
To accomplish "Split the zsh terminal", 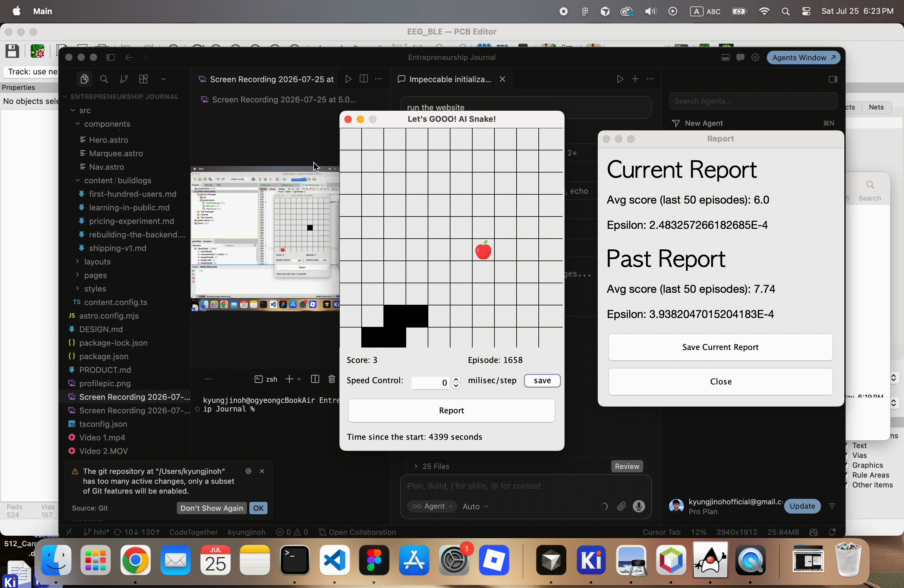I will pos(315,379).
